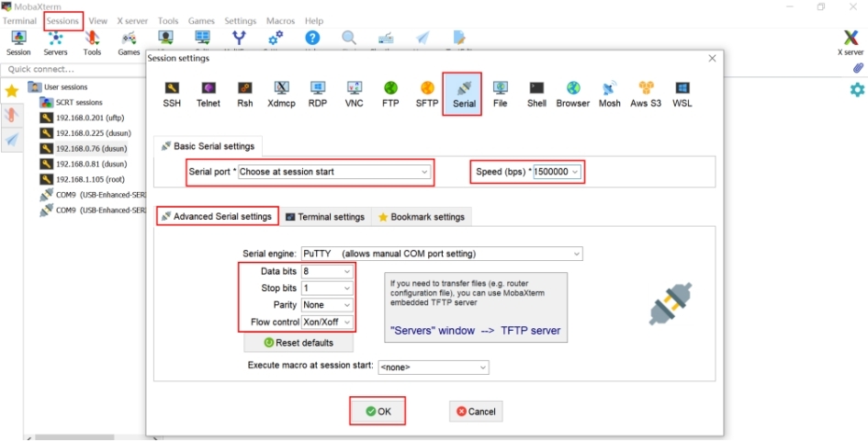868x442 pixels.
Task: Open the Terminal settings tab
Action: (x=325, y=217)
